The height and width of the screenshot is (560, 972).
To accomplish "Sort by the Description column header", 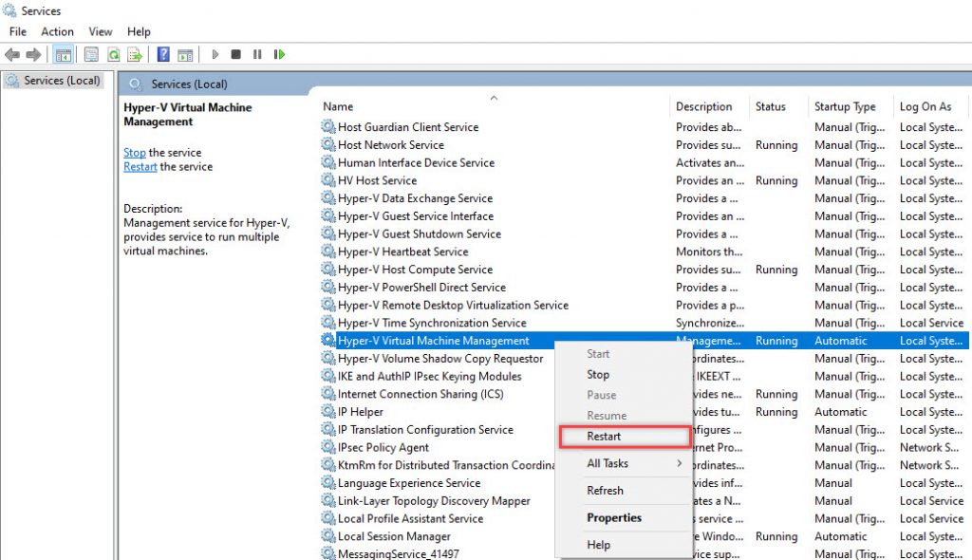I will pyautogui.click(x=710, y=106).
